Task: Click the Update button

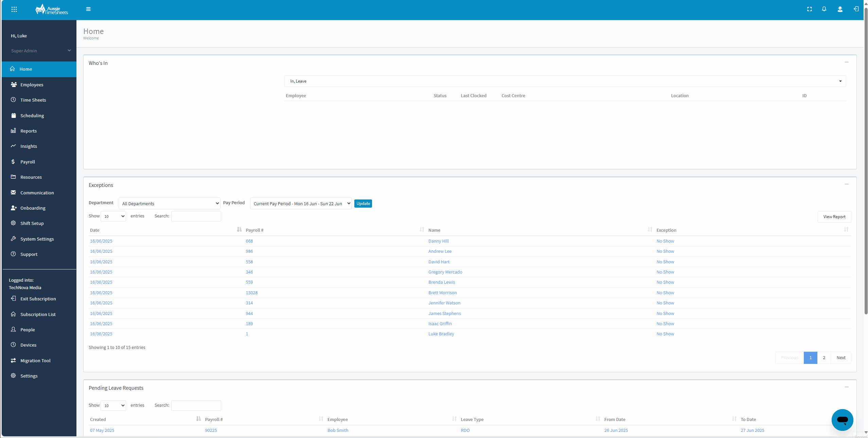Action: (363, 203)
